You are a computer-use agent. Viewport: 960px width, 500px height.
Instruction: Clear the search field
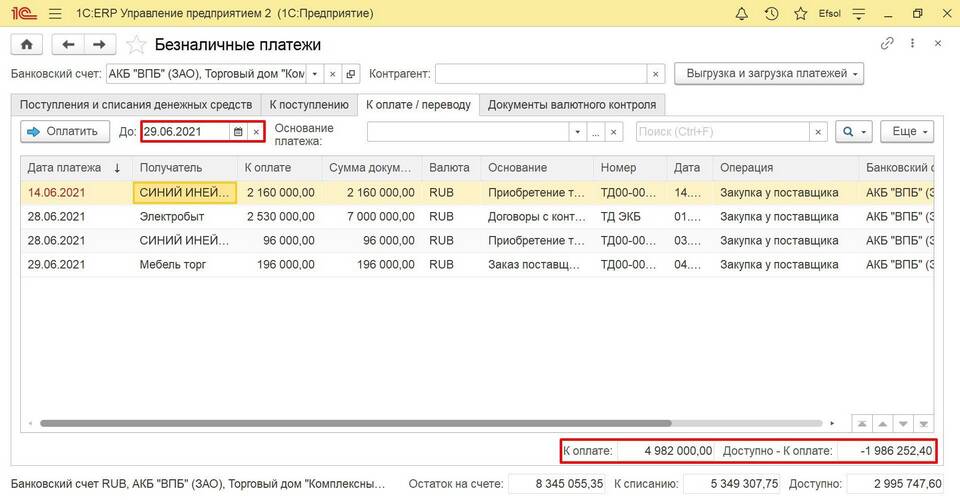(x=818, y=132)
